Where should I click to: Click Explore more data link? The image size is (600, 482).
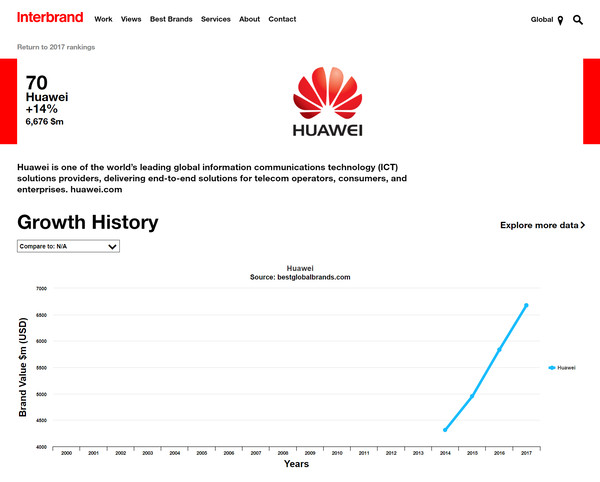[x=543, y=225]
